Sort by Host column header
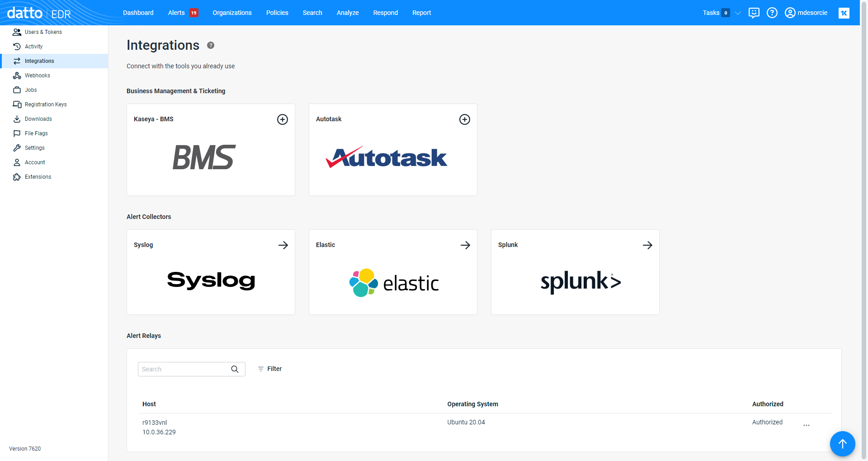This screenshot has width=868, height=461. [149, 404]
